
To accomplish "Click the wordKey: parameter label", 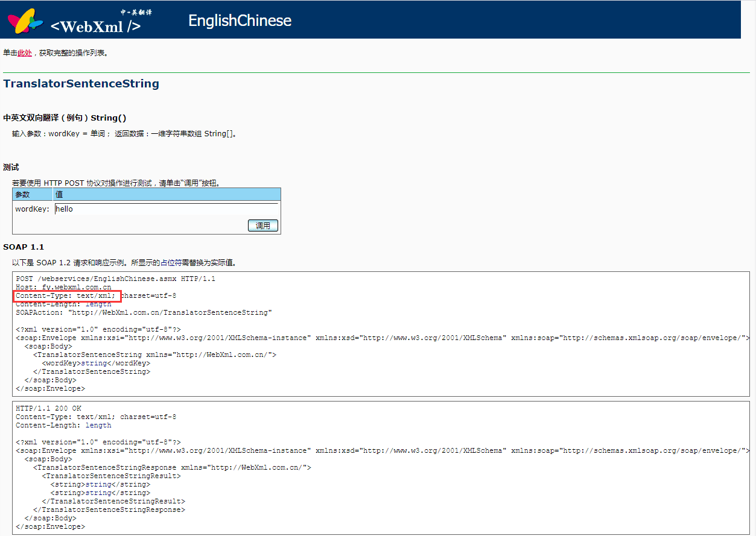I will click(33, 209).
